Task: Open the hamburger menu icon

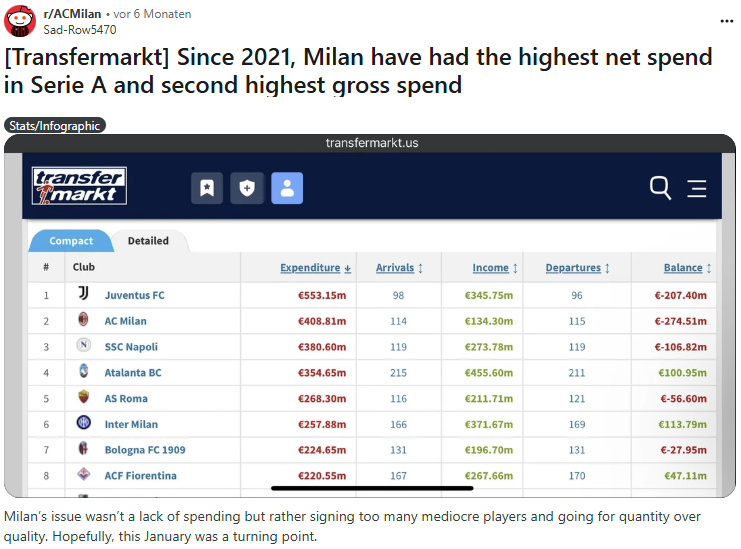Action: coord(697,188)
